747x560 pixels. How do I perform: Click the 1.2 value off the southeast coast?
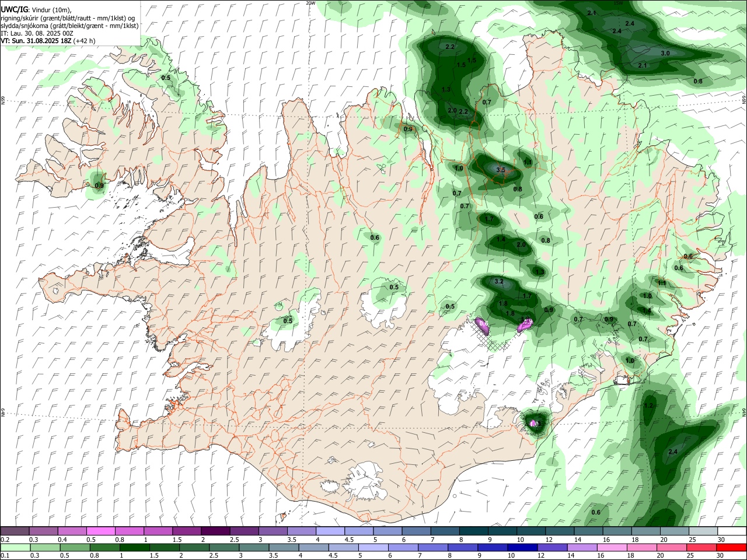pos(648,405)
